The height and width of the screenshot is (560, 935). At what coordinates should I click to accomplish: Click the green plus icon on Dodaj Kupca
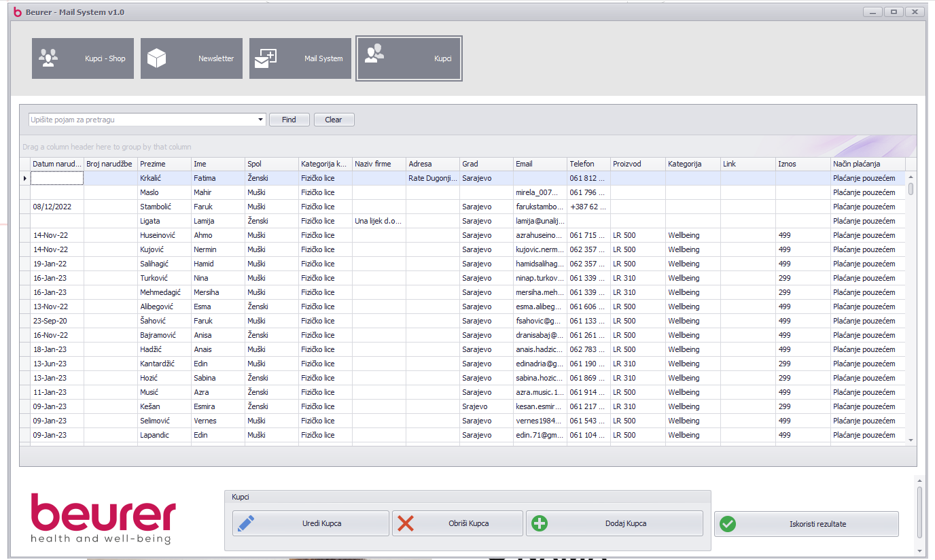pos(540,523)
